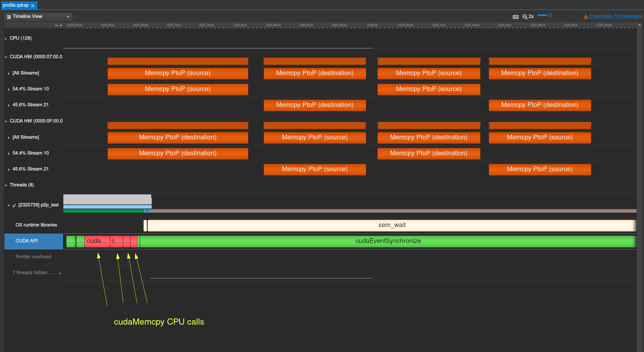This screenshot has width=644, height=352.
Task: Click the red minus next to hidden threads
Action: [55, 273]
